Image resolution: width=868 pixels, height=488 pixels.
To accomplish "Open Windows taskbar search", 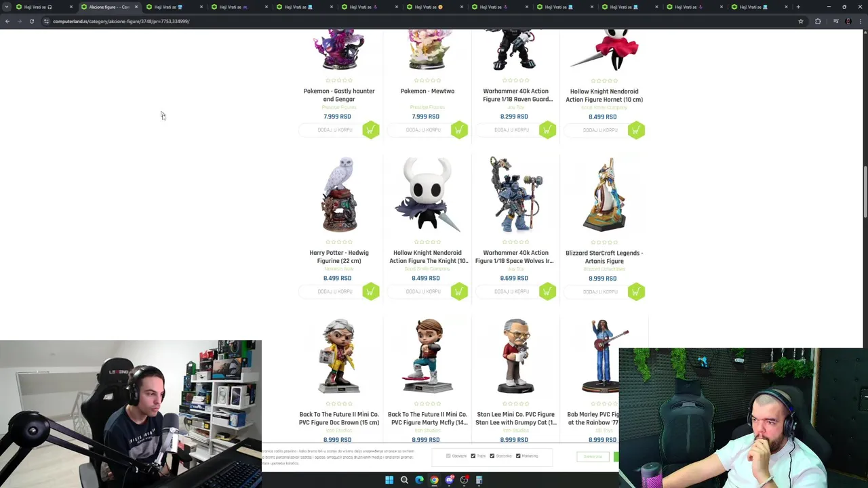I will pos(404,480).
